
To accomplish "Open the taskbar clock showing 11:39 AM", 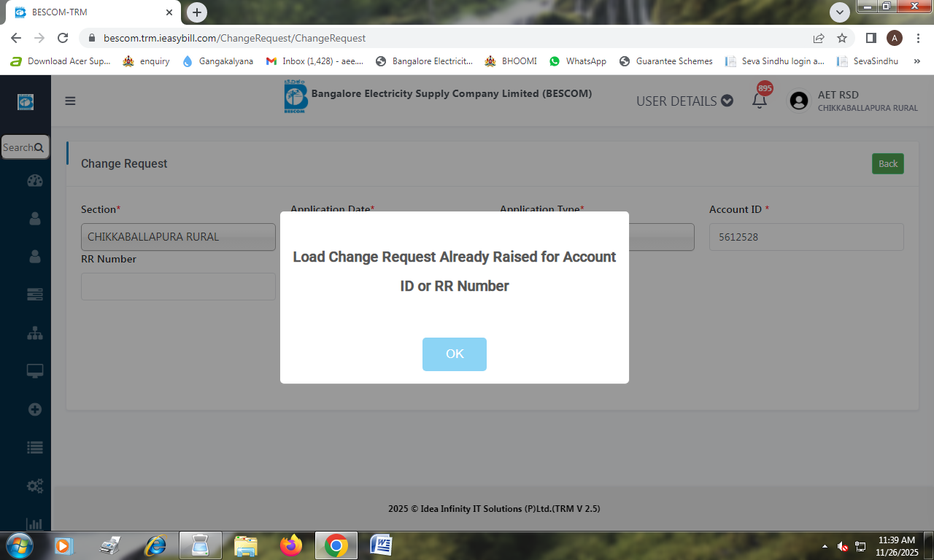I will point(897,545).
